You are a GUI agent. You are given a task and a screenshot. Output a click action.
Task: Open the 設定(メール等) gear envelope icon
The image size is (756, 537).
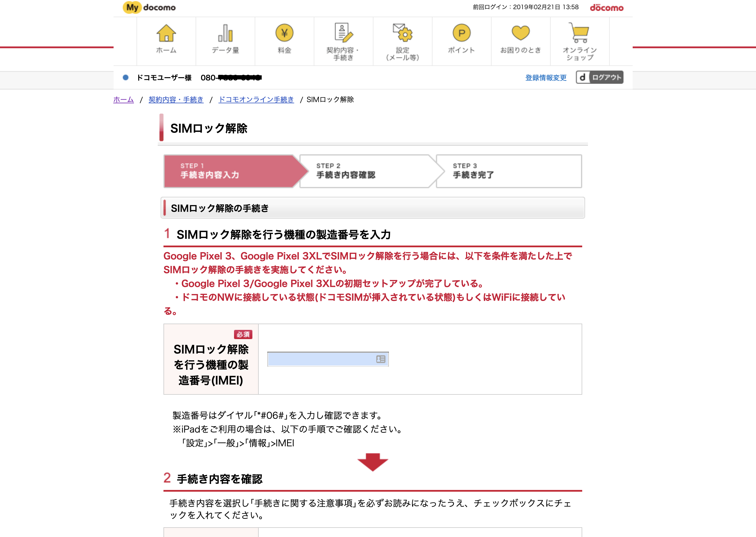pos(402,32)
